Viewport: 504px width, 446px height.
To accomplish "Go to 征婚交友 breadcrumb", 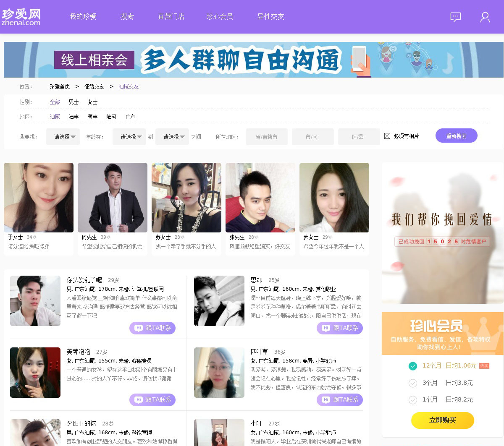I will pos(94,86).
